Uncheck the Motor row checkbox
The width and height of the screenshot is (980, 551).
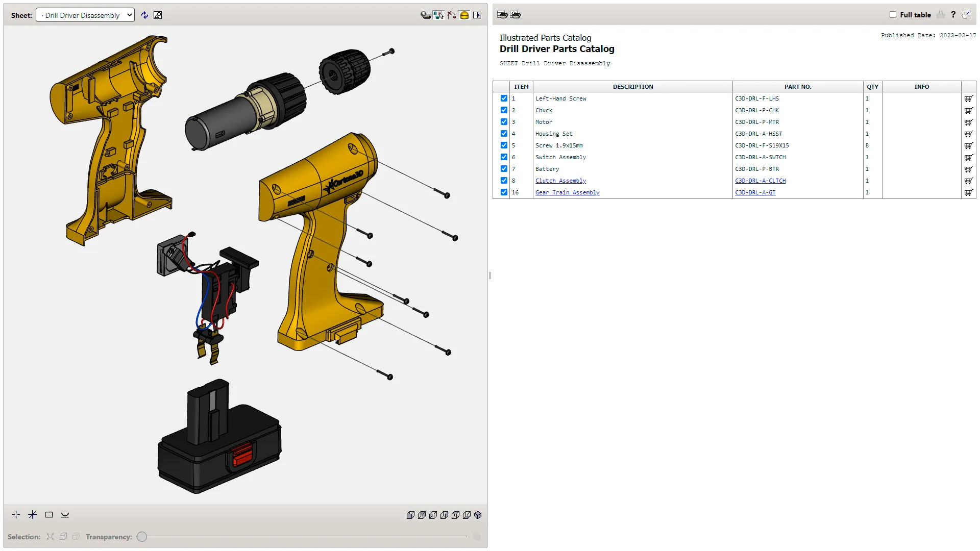pyautogui.click(x=504, y=122)
